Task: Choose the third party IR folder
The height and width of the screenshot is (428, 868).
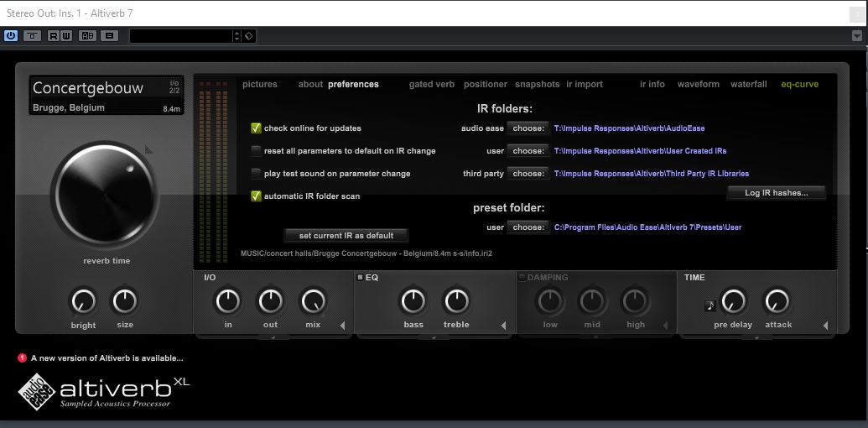Action: coord(528,174)
